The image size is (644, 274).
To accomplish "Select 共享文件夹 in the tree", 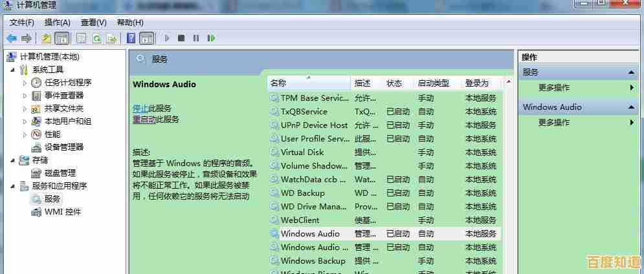I will point(63,109).
